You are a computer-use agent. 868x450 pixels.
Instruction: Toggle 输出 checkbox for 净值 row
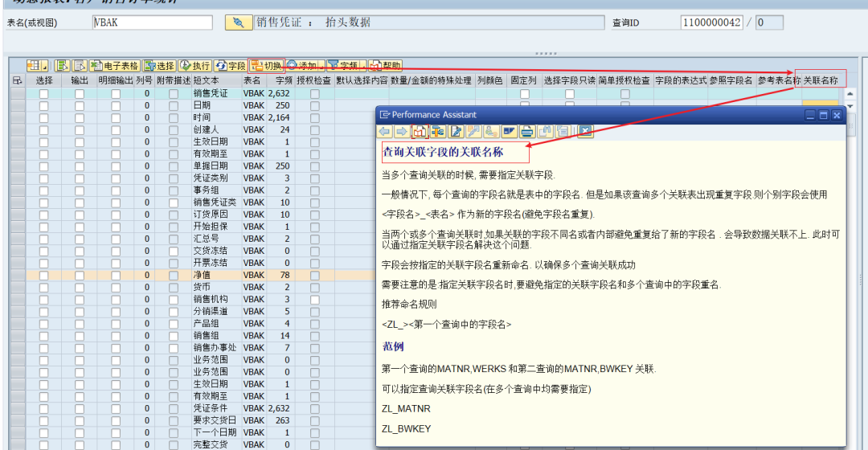click(80, 275)
